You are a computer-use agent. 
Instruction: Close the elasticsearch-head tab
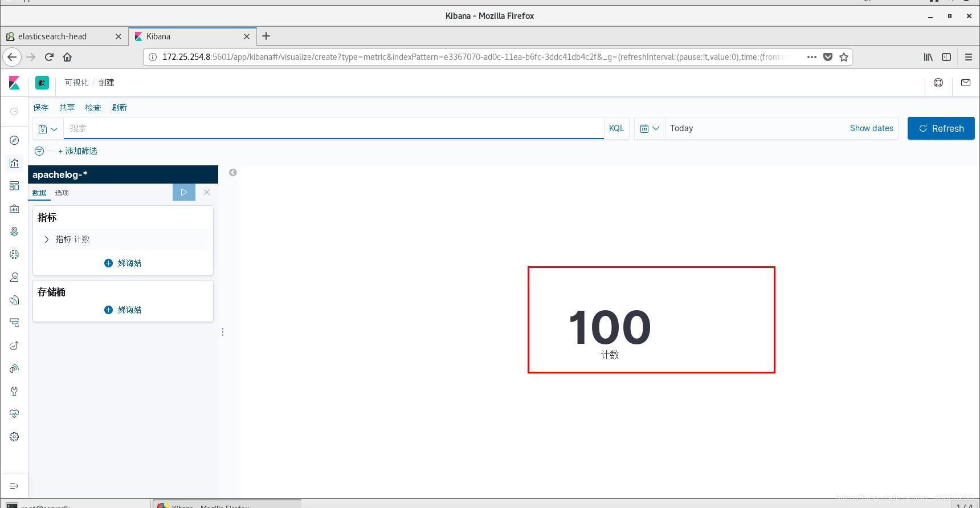(x=119, y=36)
